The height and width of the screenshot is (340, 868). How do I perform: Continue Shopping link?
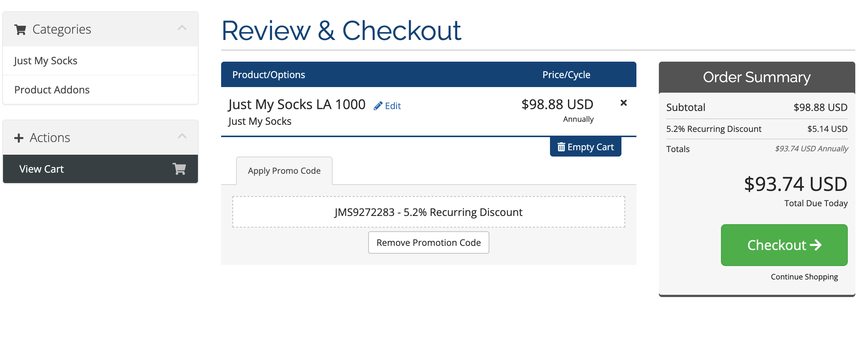pyautogui.click(x=804, y=277)
